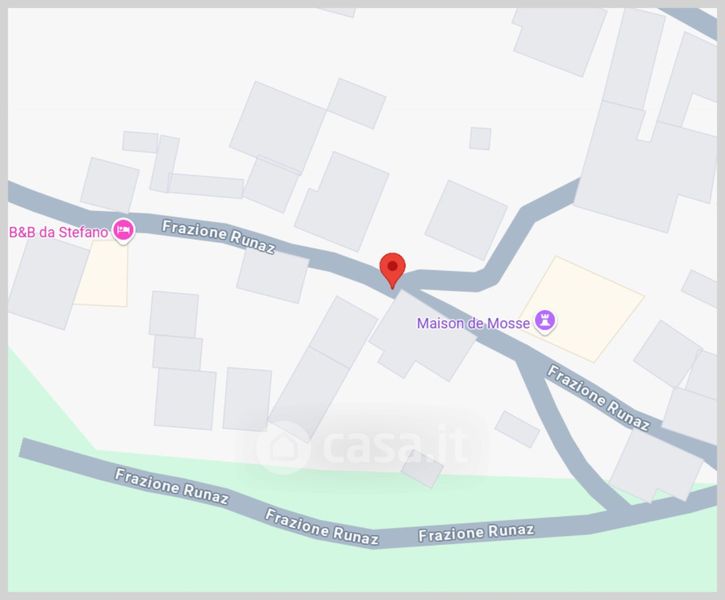Select Frazione Runaz label beside B&B da Stefano
This screenshot has height=600, width=725.
coord(219,236)
